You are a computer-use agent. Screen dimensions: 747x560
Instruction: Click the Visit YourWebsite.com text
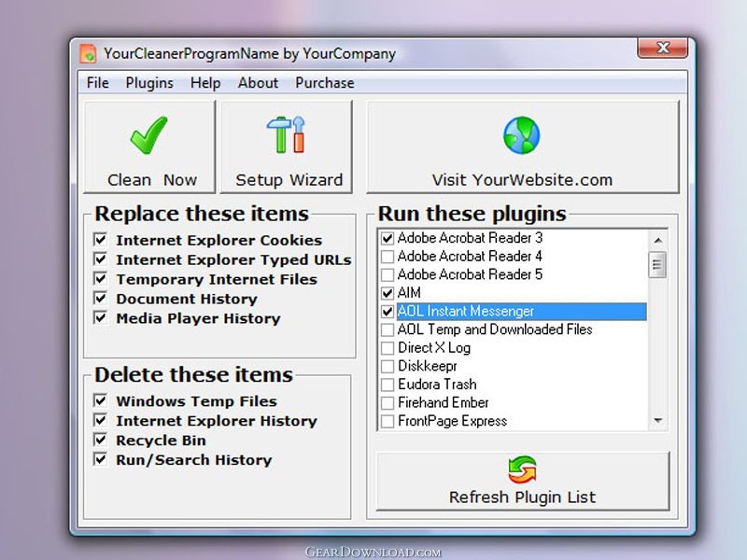point(522,180)
